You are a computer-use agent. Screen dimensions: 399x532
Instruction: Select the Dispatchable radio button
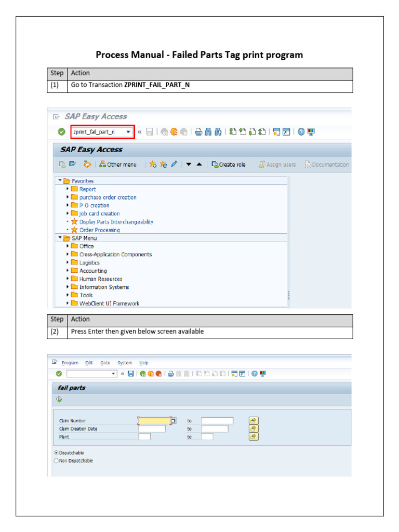(56, 453)
